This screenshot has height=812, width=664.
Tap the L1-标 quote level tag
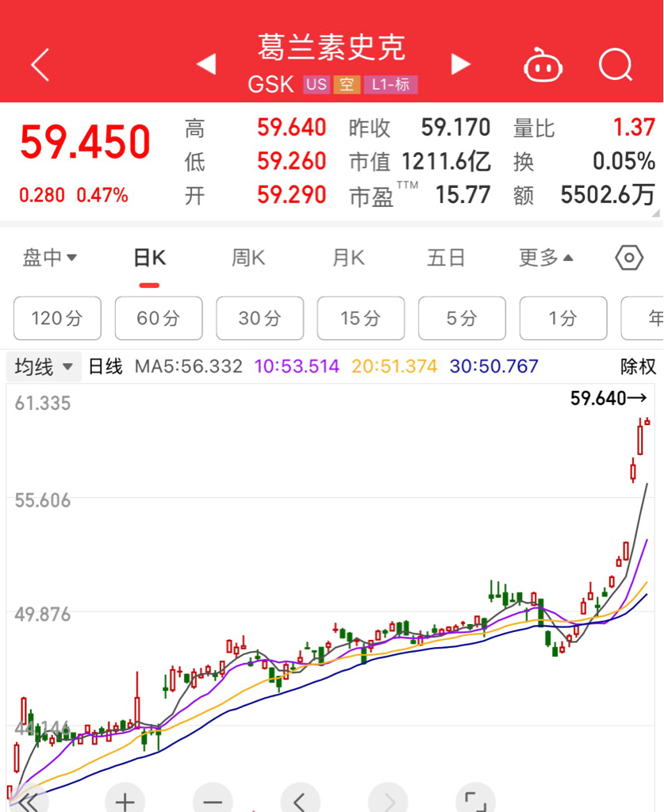click(390, 84)
